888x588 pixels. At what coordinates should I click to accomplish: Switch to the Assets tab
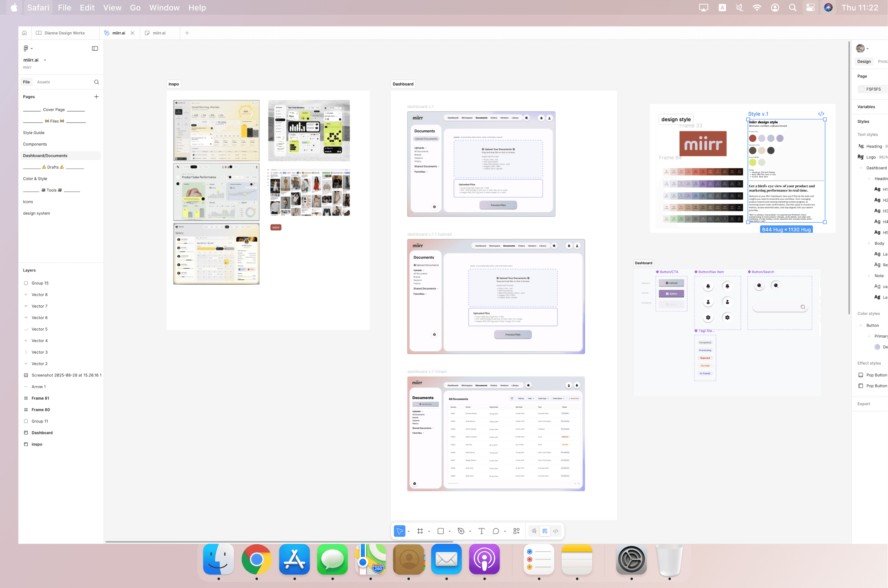pyautogui.click(x=43, y=82)
